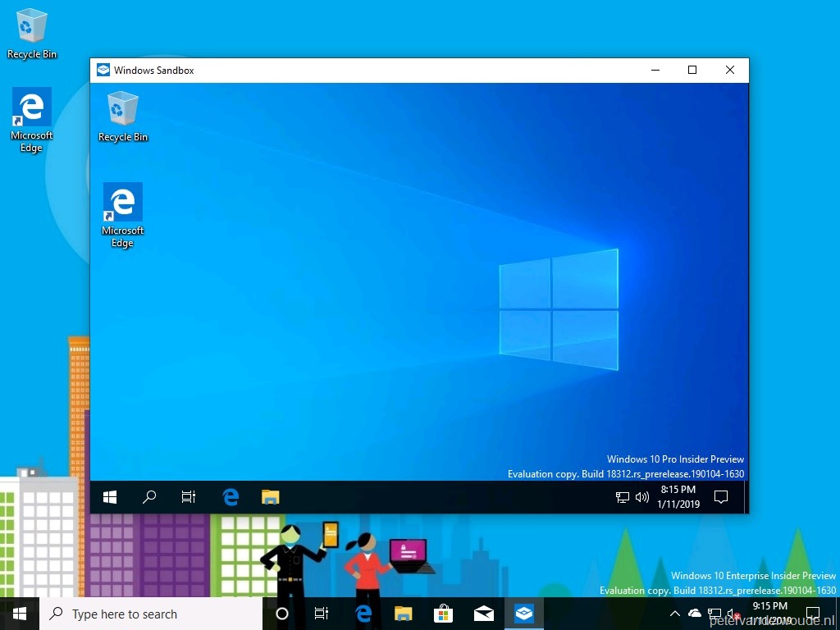Open File Explorer in the sandbox taskbar
This screenshot has height=630, width=840.
click(x=271, y=496)
